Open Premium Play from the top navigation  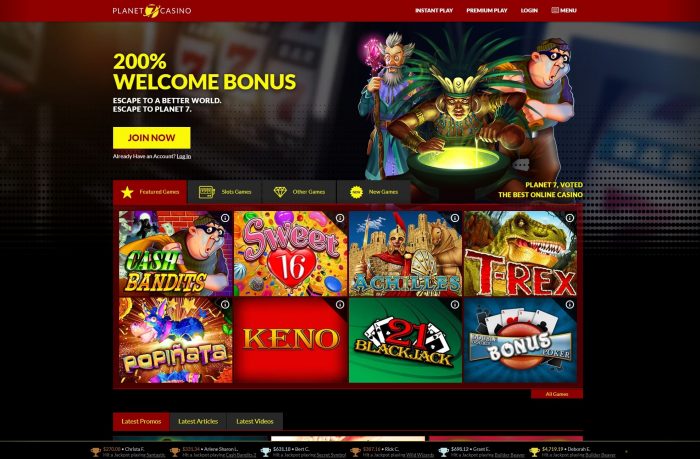coord(487,10)
